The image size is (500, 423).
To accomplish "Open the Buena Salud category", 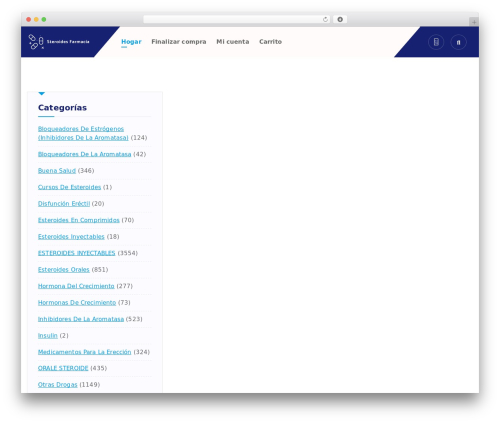I will (x=57, y=171).
